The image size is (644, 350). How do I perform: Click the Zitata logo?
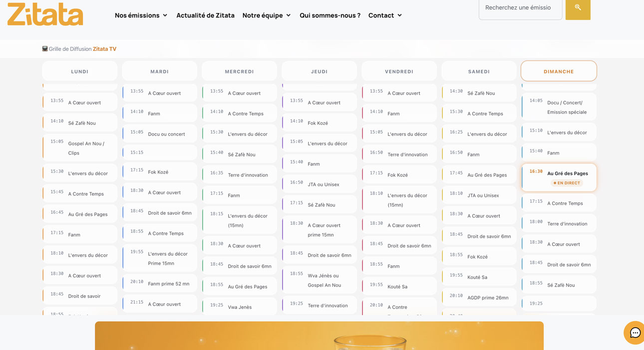click(x=45, y=14)
